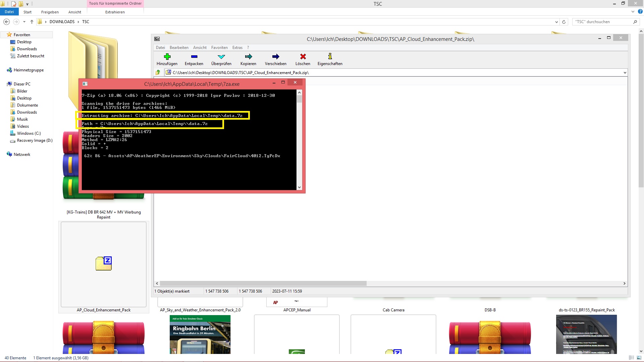Click the Entpacken (extract) toolbar icon
Image resolution: width=644 pixels, height=362 pixels.
[194, 56]
